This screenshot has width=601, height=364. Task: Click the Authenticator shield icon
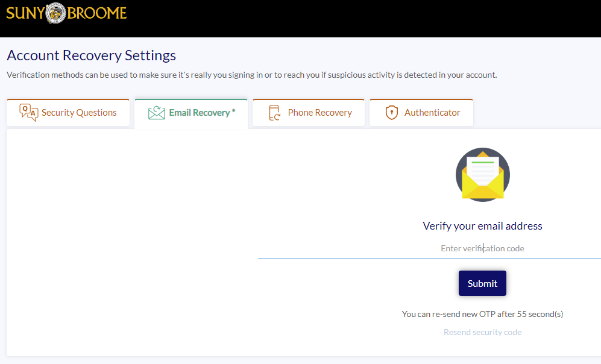tap(391, 113)
